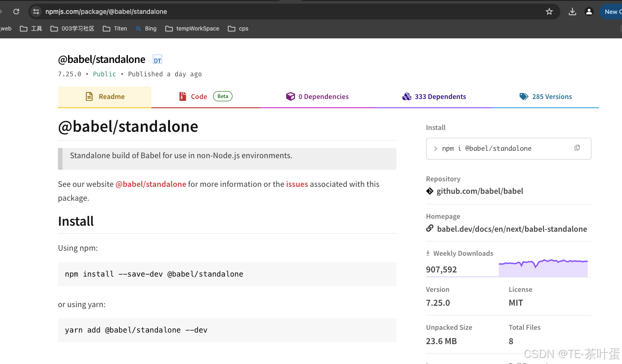Click the Dependents cubes icon
The height and width of the screenshot is (364, 622).
point(407,97)
